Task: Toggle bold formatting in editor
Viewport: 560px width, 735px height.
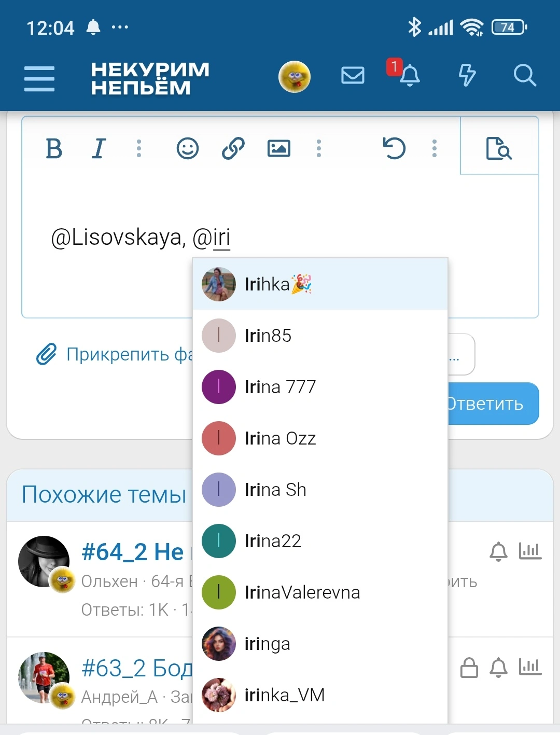Action: coord(54,149)
